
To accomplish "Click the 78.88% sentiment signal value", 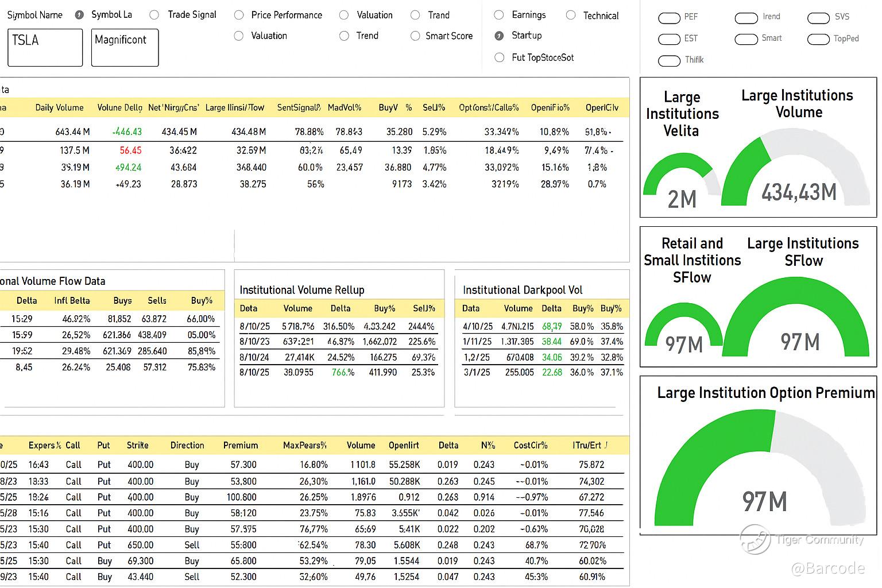I will point(309,131).
